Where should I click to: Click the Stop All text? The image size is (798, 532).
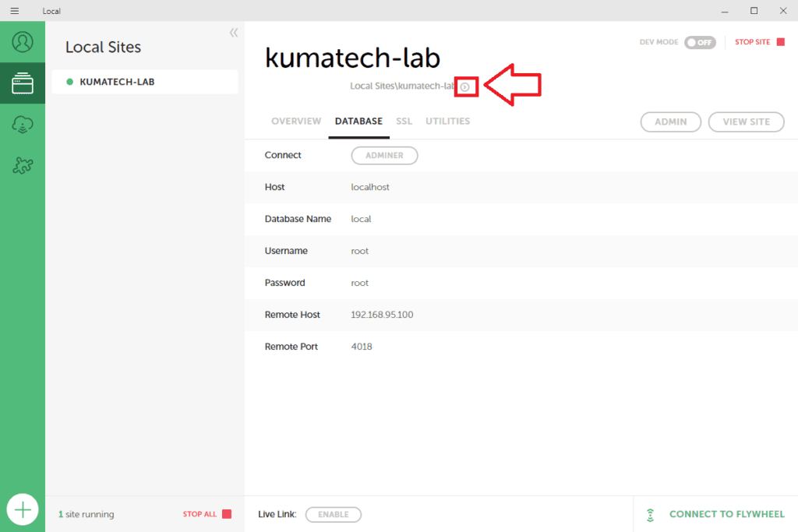(x=199, y=514)
